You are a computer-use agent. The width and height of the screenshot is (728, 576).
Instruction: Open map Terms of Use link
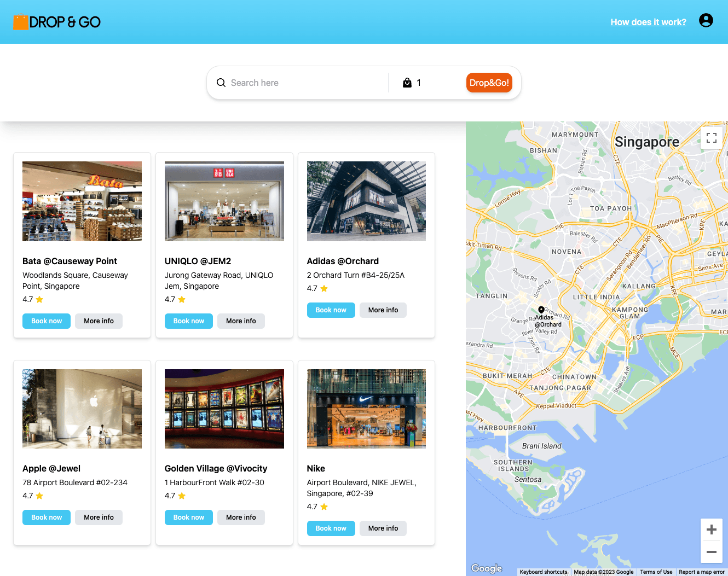point(656,572)
